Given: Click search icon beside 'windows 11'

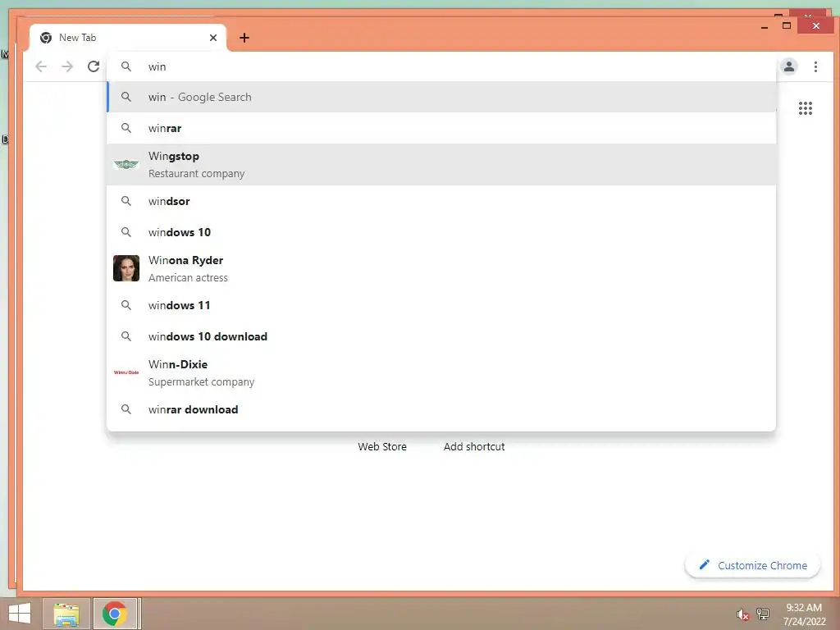Looking at the screenshot, I should coord(126,305).
